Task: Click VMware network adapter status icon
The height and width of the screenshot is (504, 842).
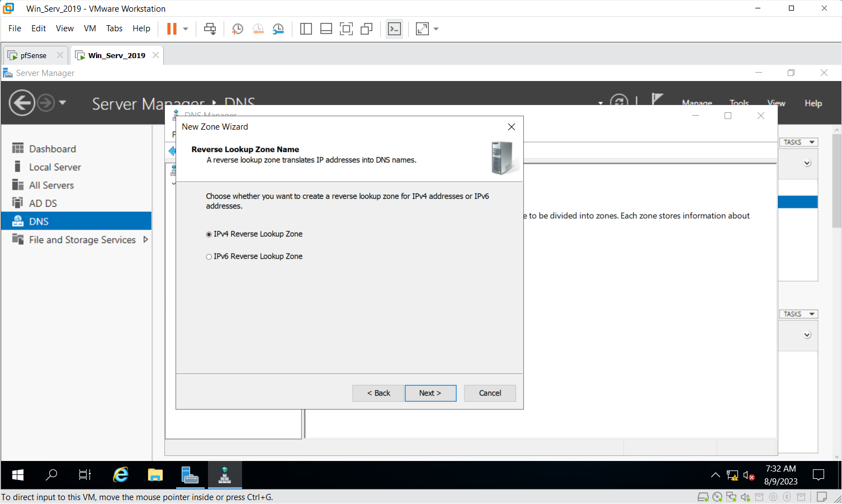Action: point(731,497)
